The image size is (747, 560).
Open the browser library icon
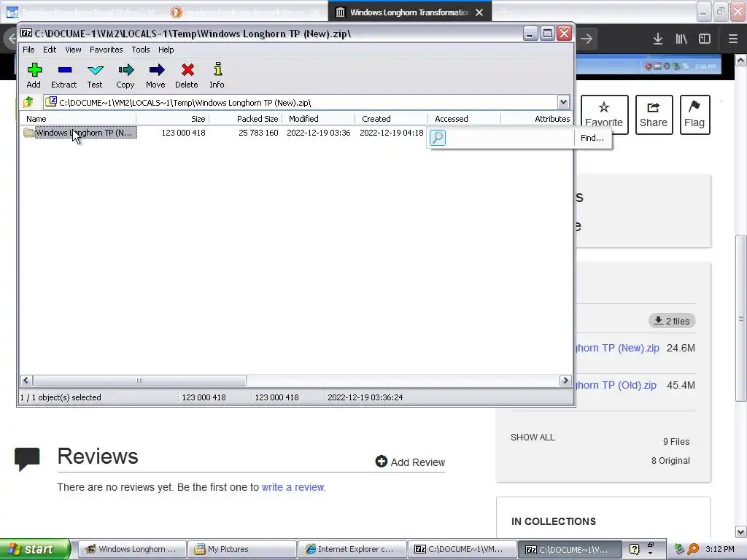click(x=681, y=39)
